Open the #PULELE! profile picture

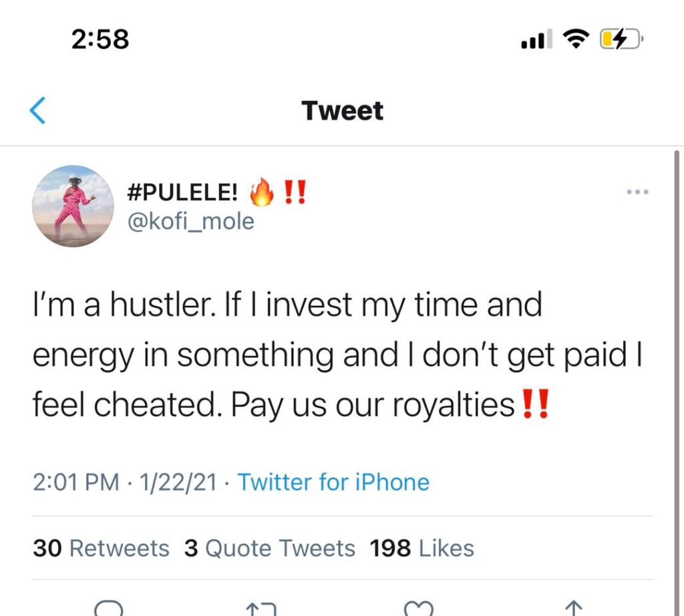[73, 206]
